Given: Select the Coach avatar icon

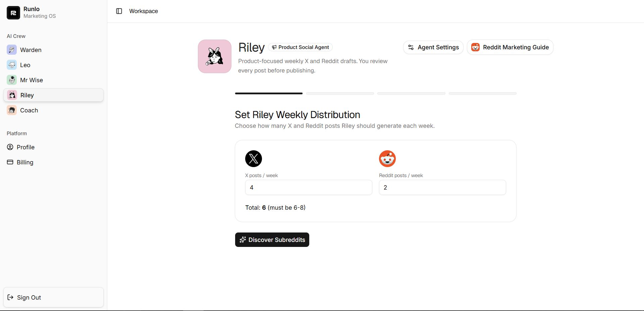Looking at the screenshot, I should click(12, 110).
